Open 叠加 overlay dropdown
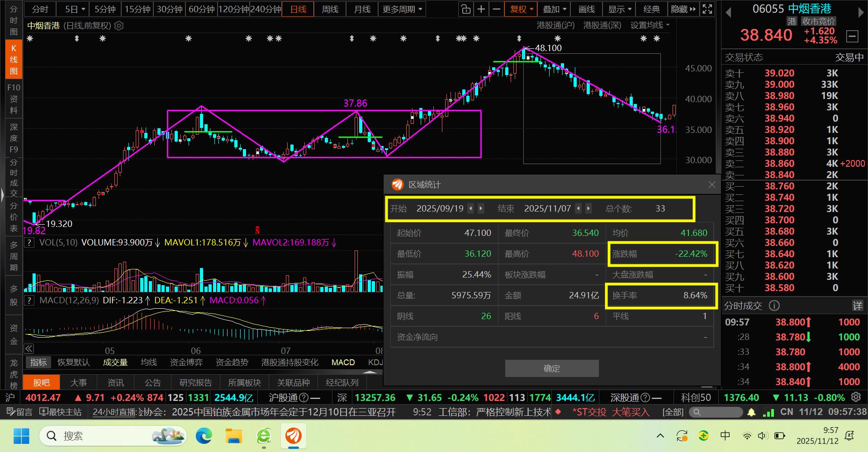Image resolution: width=868 pixels, height=452 pixels. pyautogui.click(x=555, y=9)
